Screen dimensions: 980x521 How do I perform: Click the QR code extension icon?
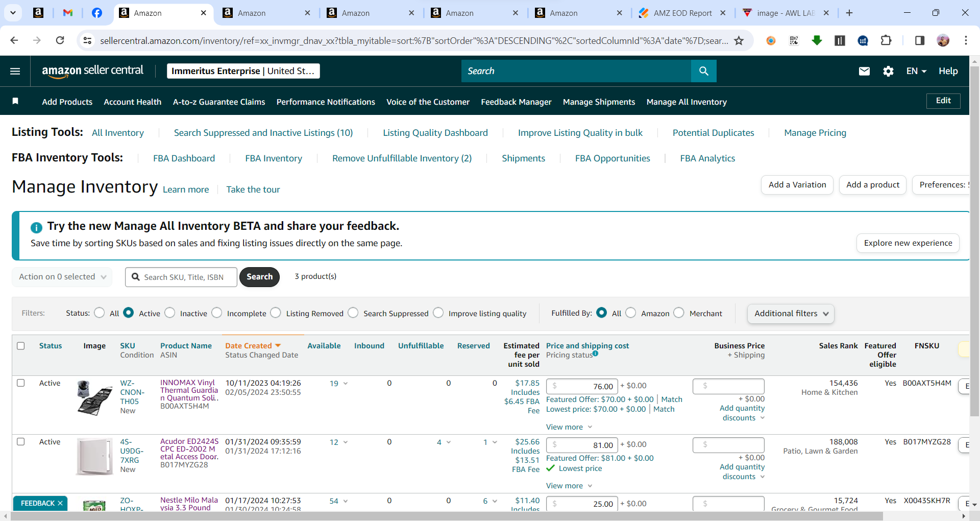(x=794, y=40)
